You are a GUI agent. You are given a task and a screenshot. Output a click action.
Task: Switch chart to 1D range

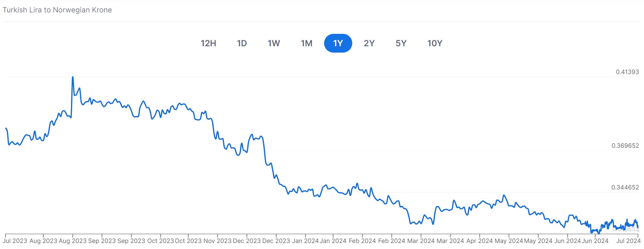[x=242, y=43]
